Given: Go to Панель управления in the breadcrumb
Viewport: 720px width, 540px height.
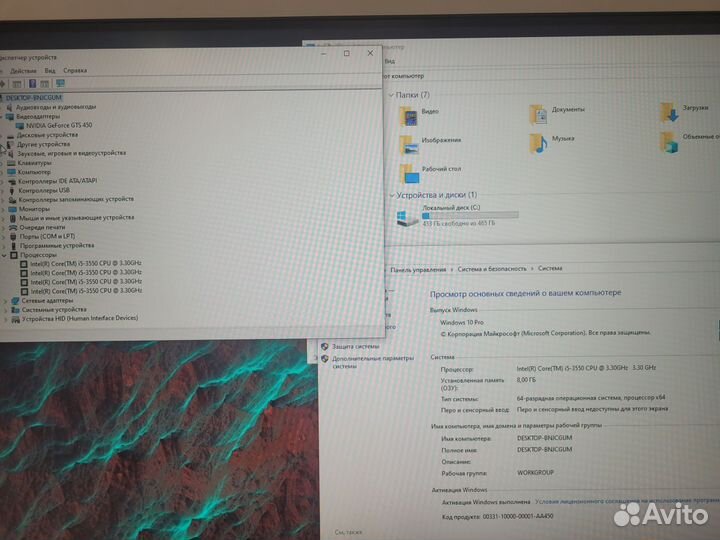Looking at the screenshot, I should 418,270.
